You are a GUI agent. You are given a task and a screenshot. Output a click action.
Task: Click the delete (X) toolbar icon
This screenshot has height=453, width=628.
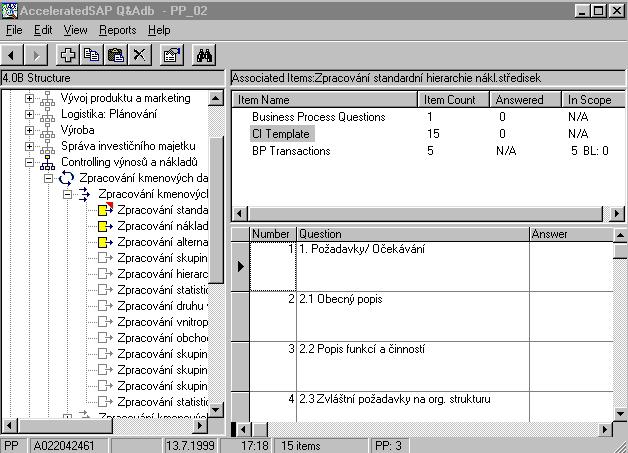[x=139, y=55]
